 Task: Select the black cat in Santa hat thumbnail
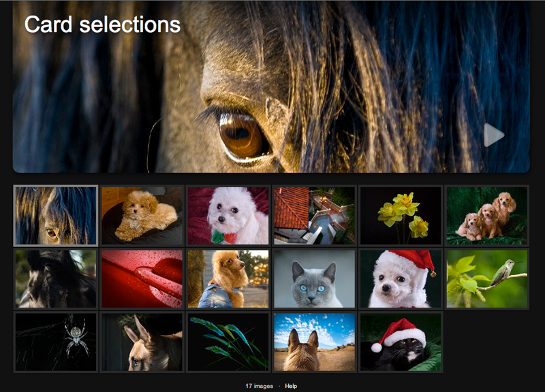pyautogui.click(x=401, y=342)
